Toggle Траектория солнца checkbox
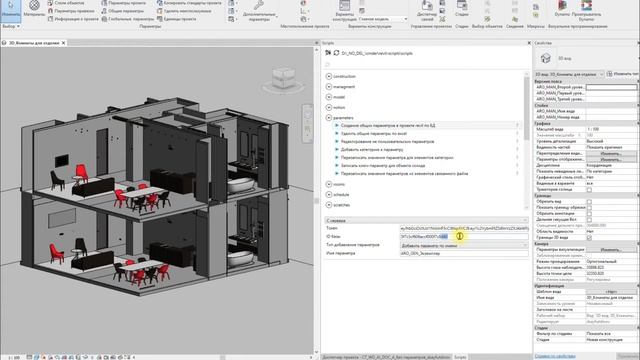Image resolution: width=640 pixels, height=360 pixels. coord(589,190)
